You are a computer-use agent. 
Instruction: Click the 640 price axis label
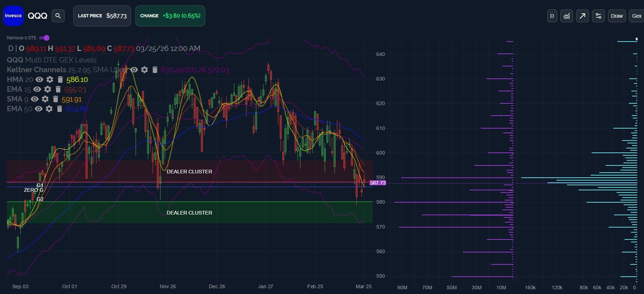point(380,54)
